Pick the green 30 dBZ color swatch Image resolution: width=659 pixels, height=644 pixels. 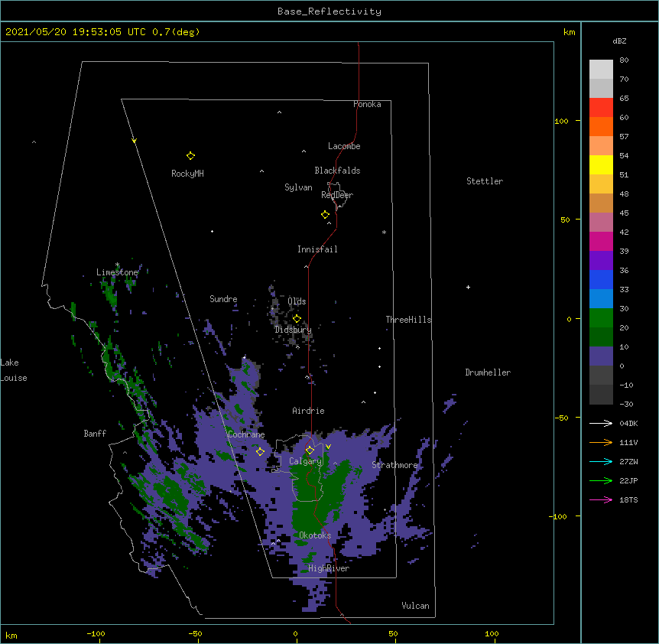point(601,318)
